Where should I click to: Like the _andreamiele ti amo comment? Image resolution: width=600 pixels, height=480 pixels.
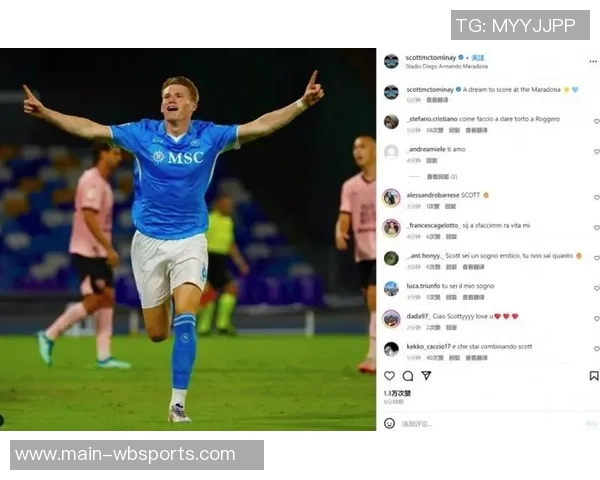point(596,152)
